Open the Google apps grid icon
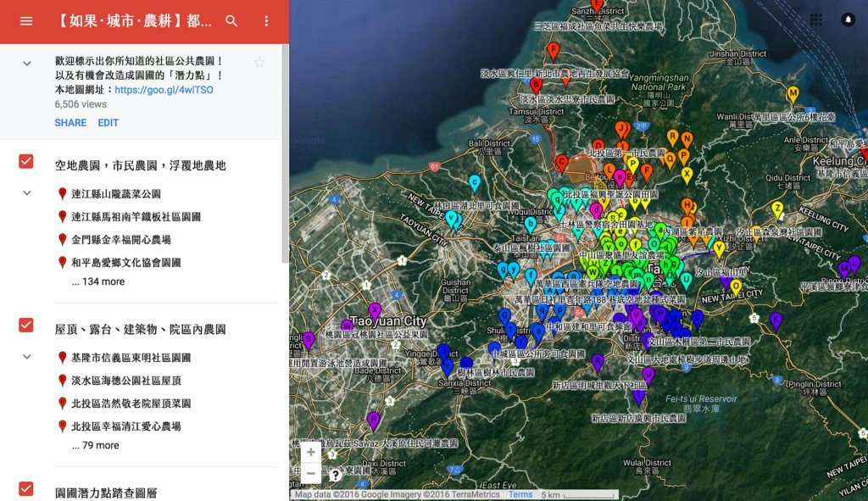This screenshot has height=501, width=868. 816,20
